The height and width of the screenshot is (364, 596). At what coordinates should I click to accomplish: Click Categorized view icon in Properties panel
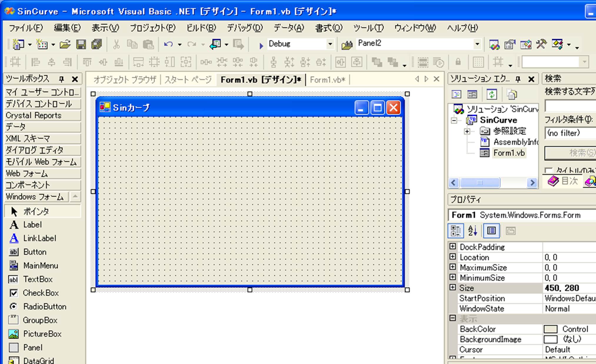point(456,231)
